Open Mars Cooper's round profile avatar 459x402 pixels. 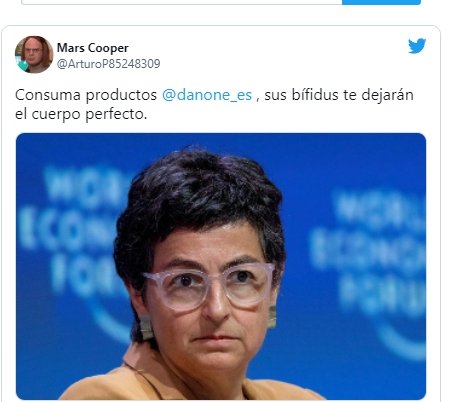(x=34, y=54)
